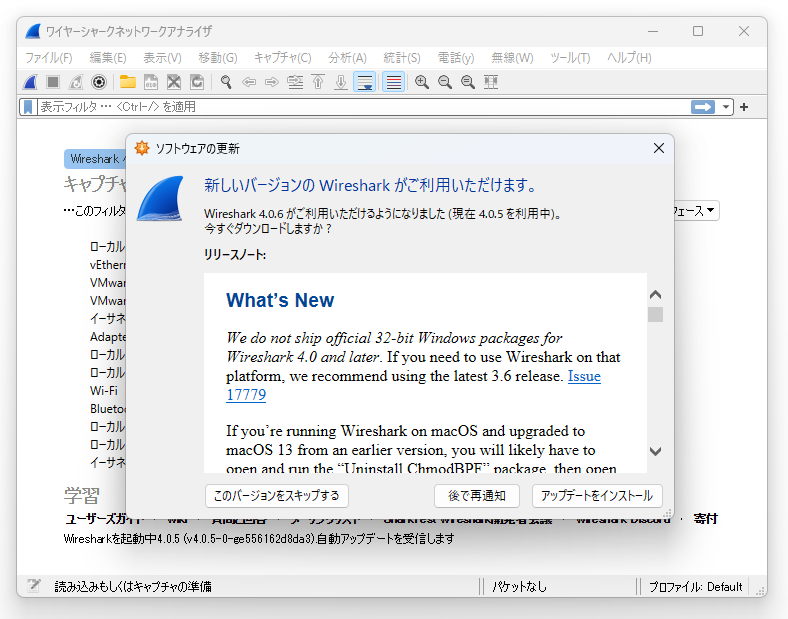Click the profile Default status bar entry
Viewport: 788px width, 619px height.
point(696,586)
